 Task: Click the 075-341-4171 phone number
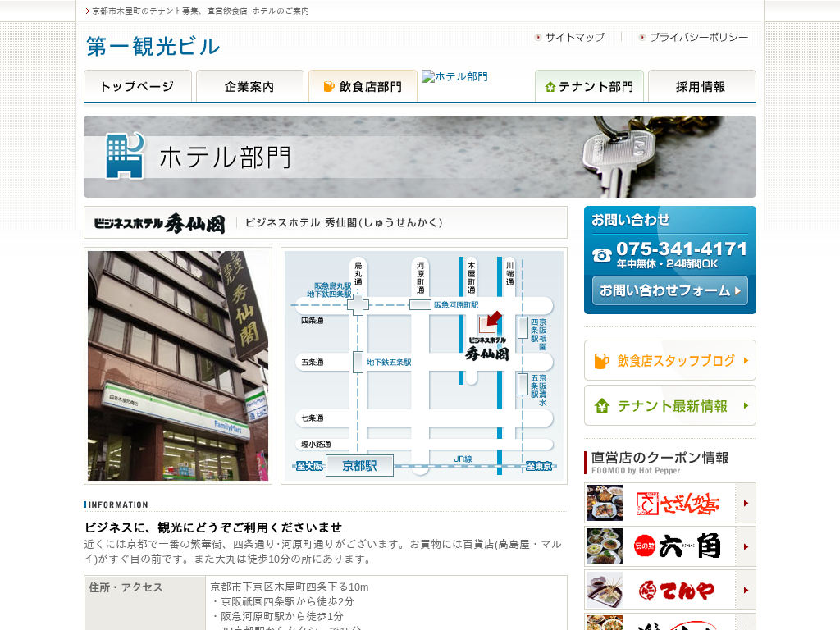click(682, 249)
